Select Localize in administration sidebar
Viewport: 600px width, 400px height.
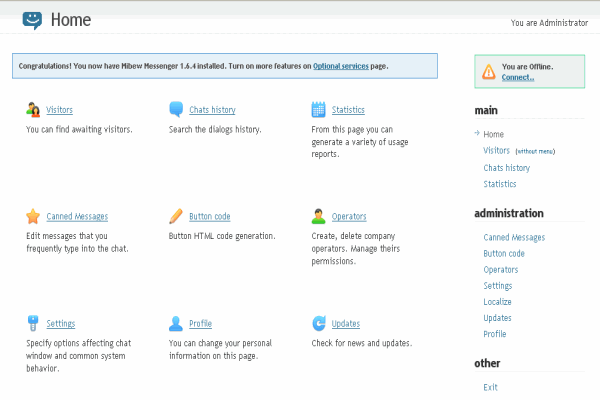pos(497,302)
